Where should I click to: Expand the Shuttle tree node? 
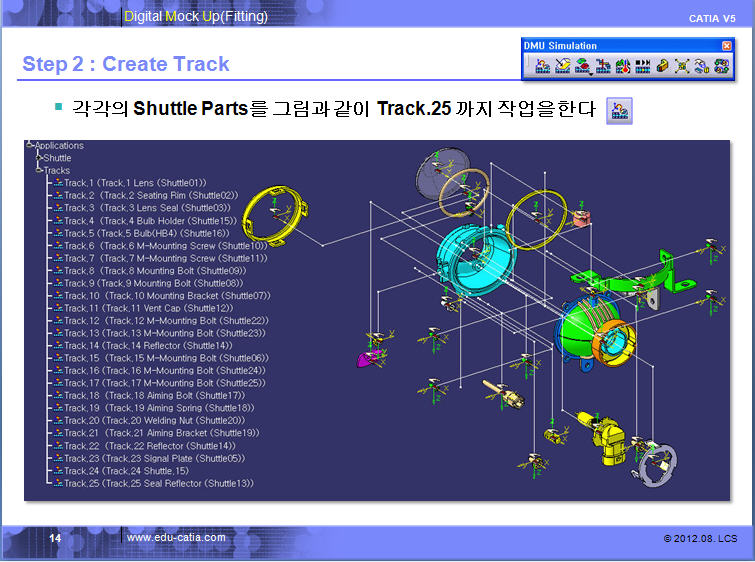(x=39, y=158)
